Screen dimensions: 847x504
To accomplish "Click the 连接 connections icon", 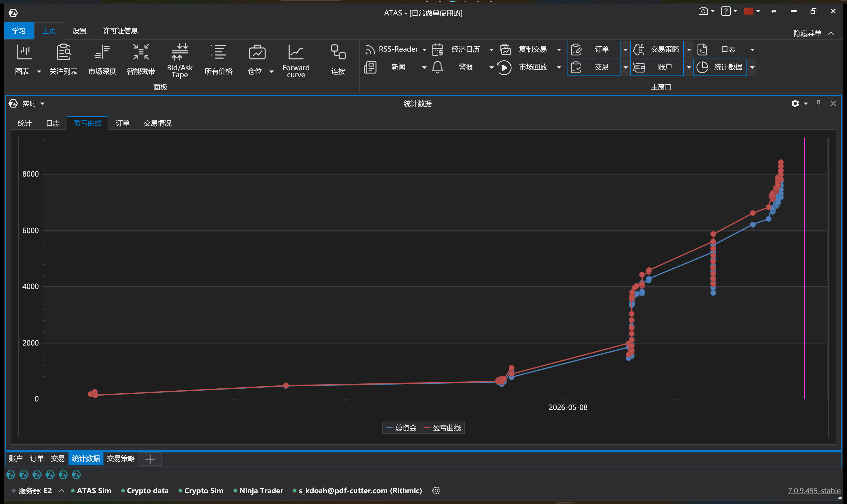I will coord(338,52).
